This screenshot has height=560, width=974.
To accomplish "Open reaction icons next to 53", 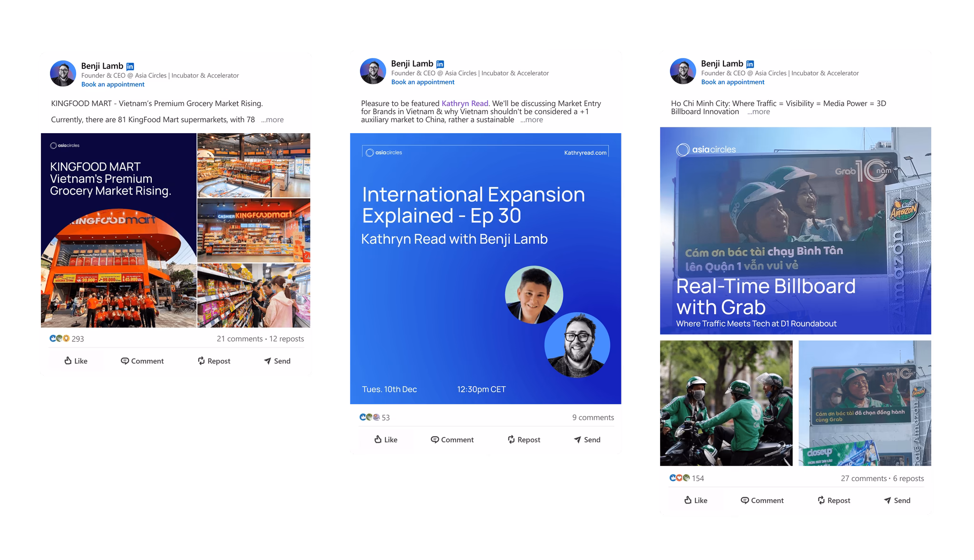I will pyautogui.click(x=370, y=417).
